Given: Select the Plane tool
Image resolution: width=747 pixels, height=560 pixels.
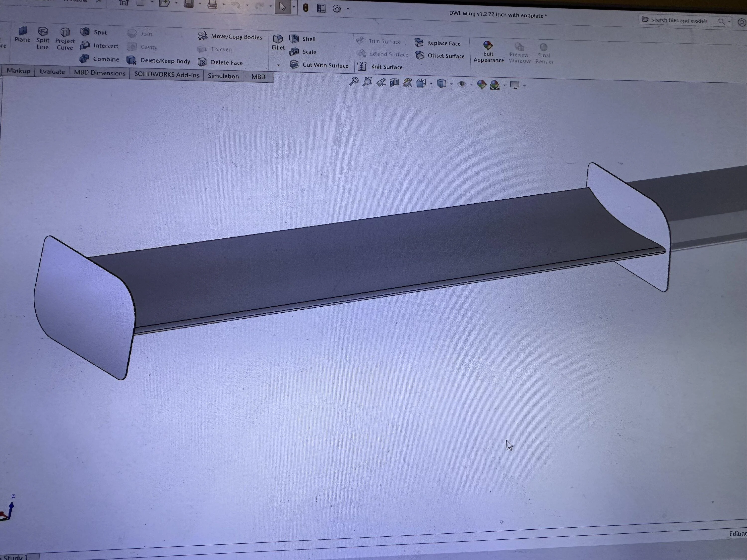Looking at the screenshot, I should (22, 35).
